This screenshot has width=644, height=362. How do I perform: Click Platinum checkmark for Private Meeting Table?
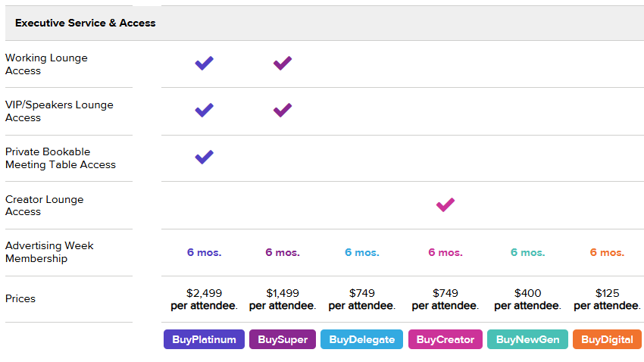tap(204, 158)
